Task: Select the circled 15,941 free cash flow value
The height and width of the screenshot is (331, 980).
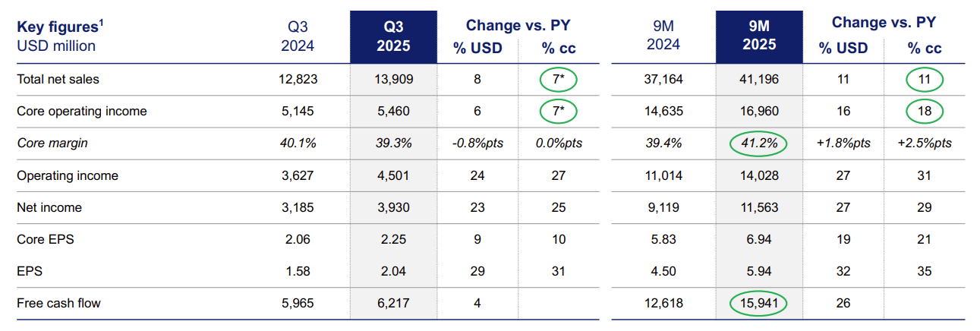Action: tap(759, 304)
